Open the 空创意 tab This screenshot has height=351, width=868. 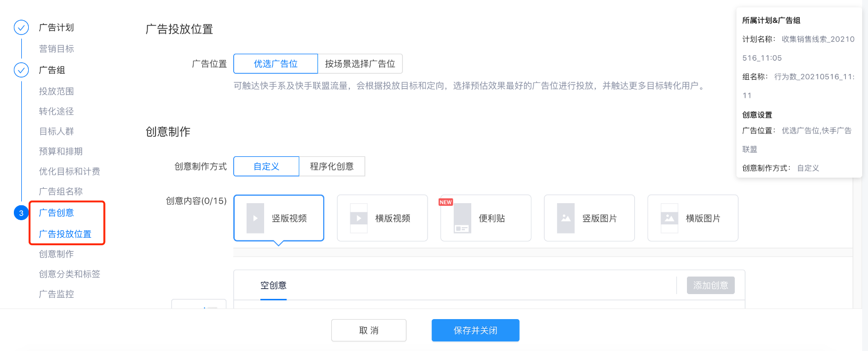click(x=274, y=286)
